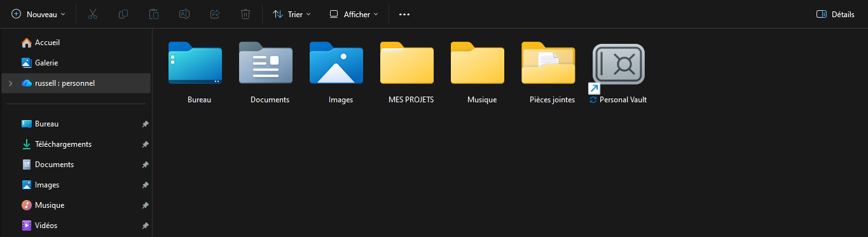Click the "Personal Vault" name label
Screen dimensions: 868x237
click(x=623, y=100)
